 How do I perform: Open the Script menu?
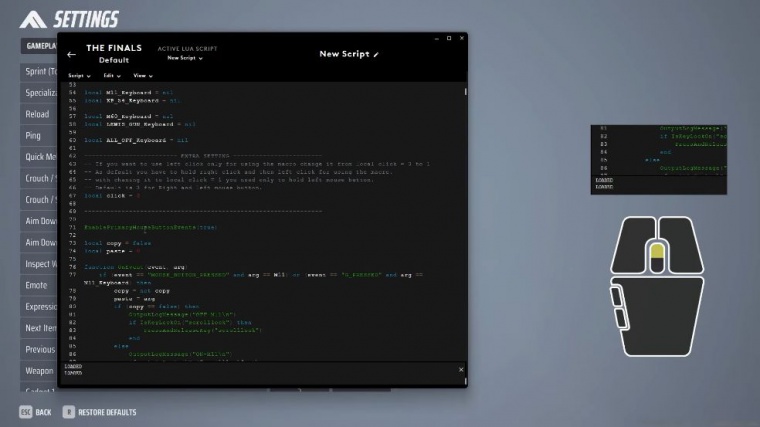coord(78,75)
